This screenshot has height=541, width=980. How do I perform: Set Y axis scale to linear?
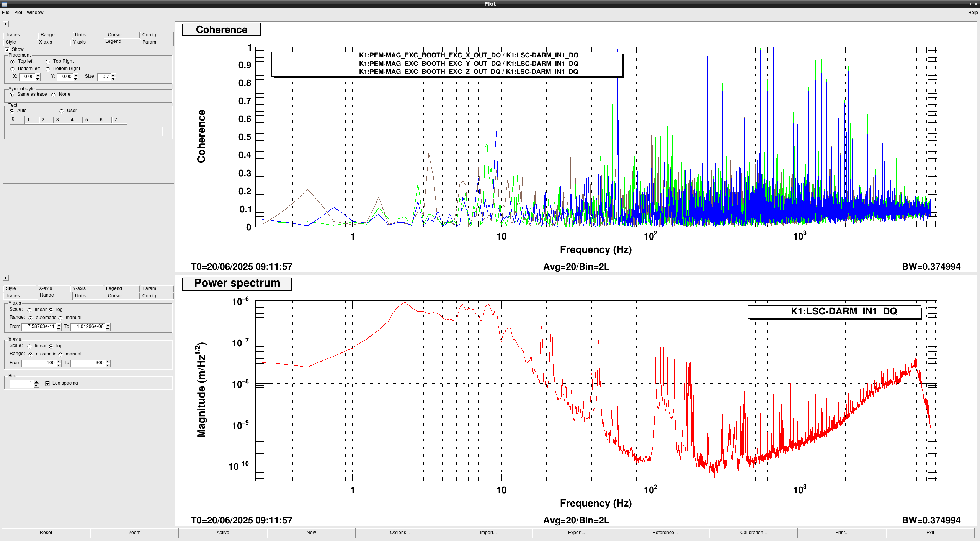pyautogui.click(x=29, y=310)
